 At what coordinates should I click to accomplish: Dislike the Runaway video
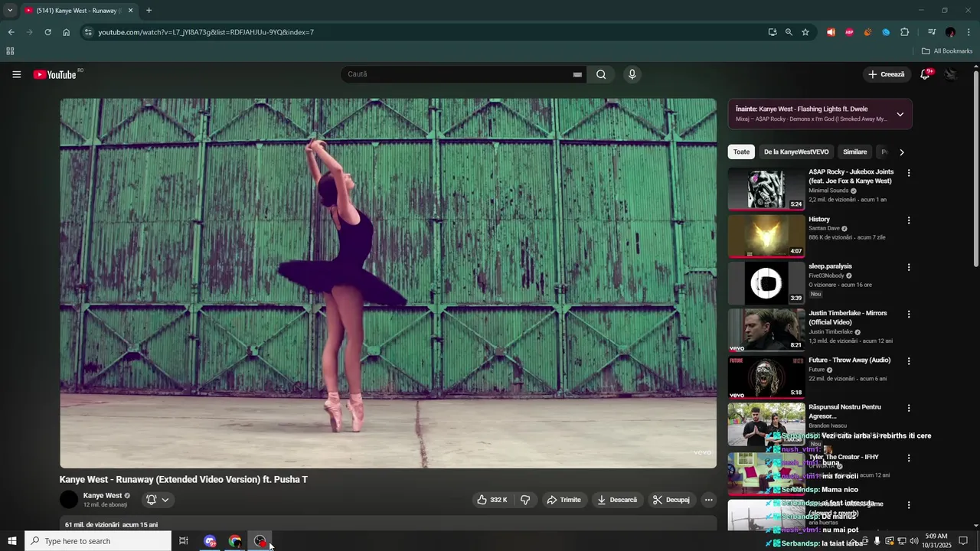(525, 500)
